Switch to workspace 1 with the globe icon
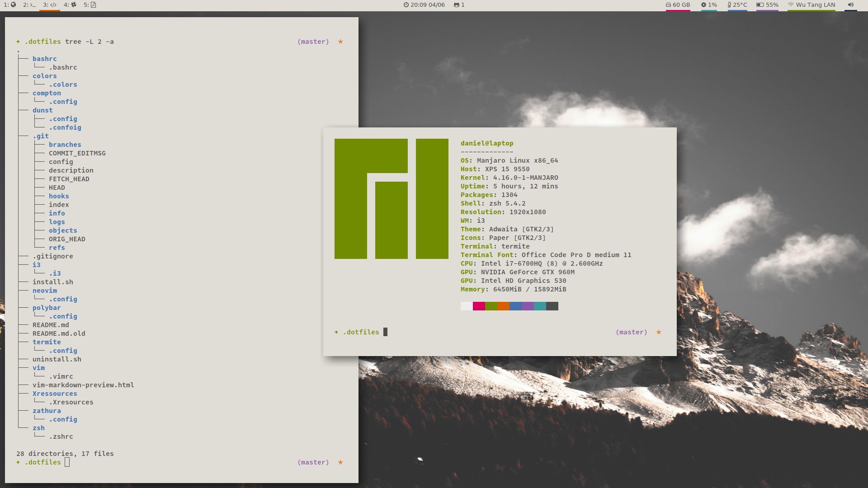The width and height of the screenshot is (868, 488). 10,5
